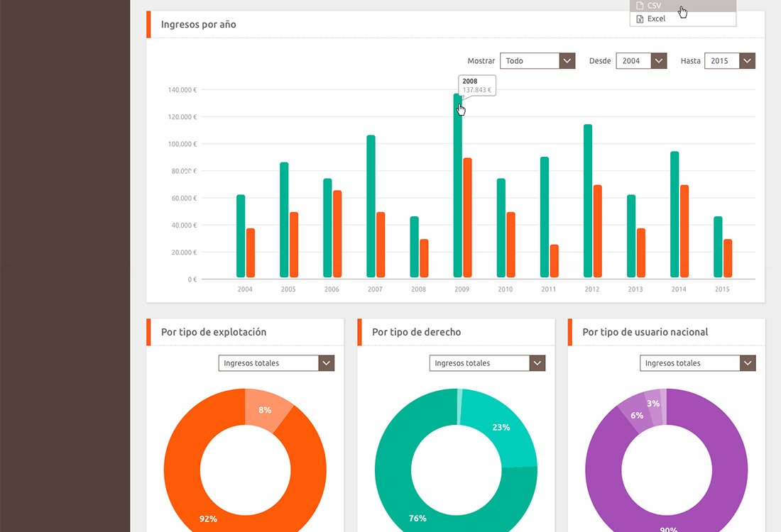Click the 8% segment of the orange donut
The width and height of the screenshot is (781, 532).
point(266,409)
